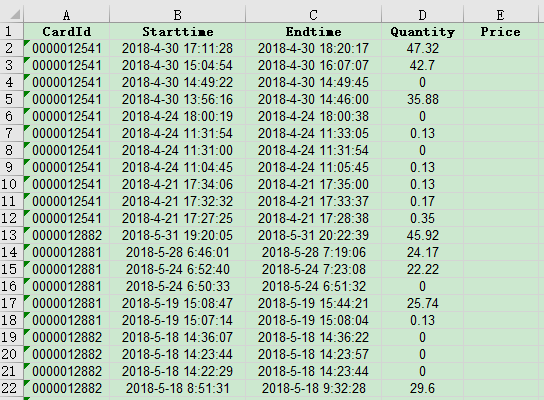
Task: Click CardId 0000012882 in row 13
Action: [x=67, y=235]
